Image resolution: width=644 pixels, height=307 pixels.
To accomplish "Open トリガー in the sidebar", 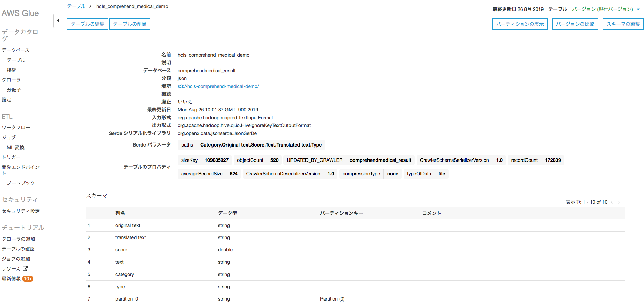I will click(x=11, y=157).
